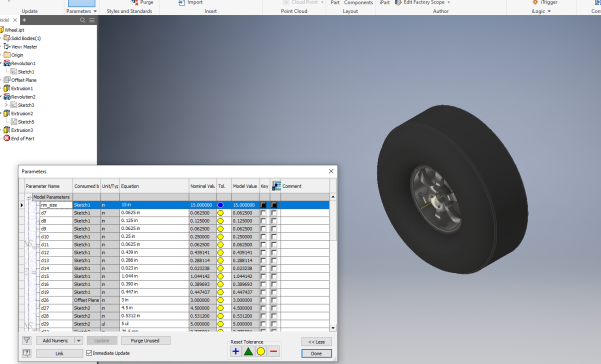Collapse the Revolution2 node in browser
This screenshot has width=601, height=364.
[1, 97]
